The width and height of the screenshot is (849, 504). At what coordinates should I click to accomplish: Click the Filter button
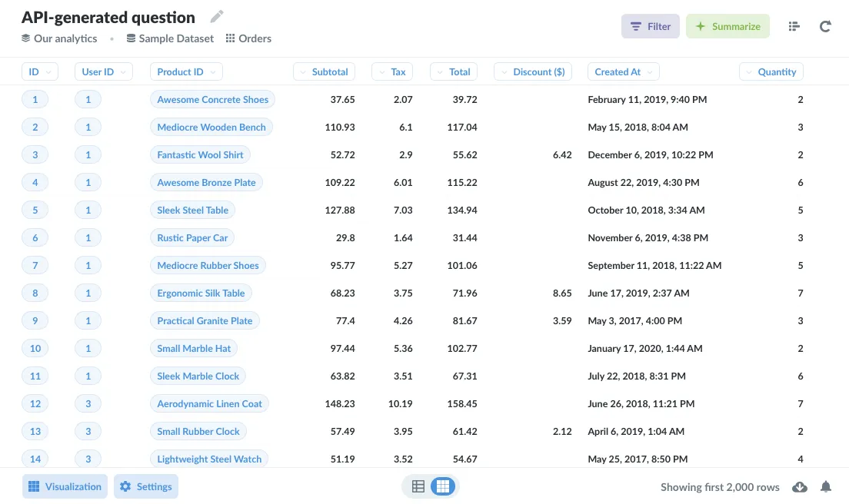[x=651, y=25]
